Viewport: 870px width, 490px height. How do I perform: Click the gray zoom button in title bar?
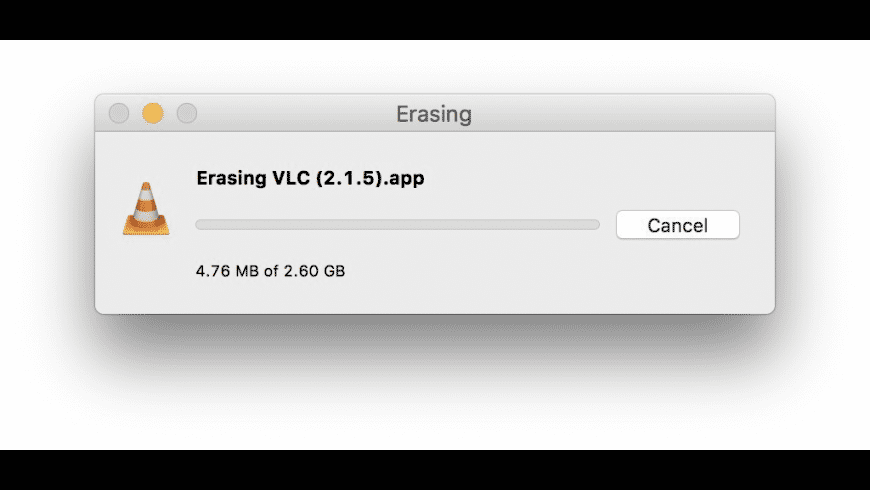coord(187,114)
